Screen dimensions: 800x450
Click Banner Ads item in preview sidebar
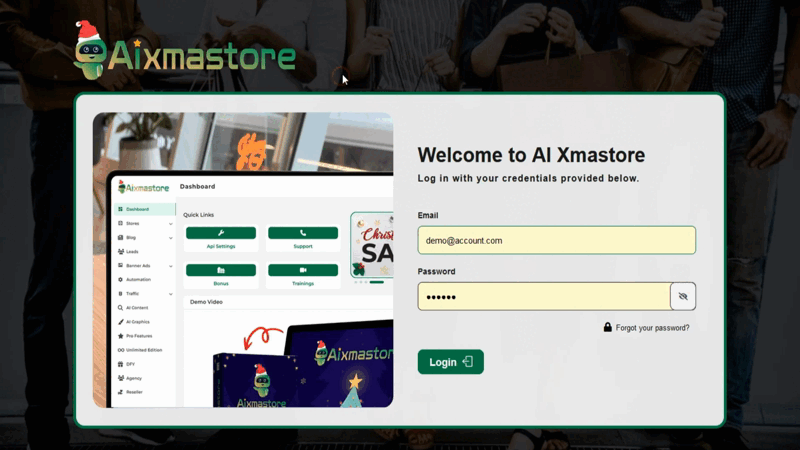(x=138, y=266)
